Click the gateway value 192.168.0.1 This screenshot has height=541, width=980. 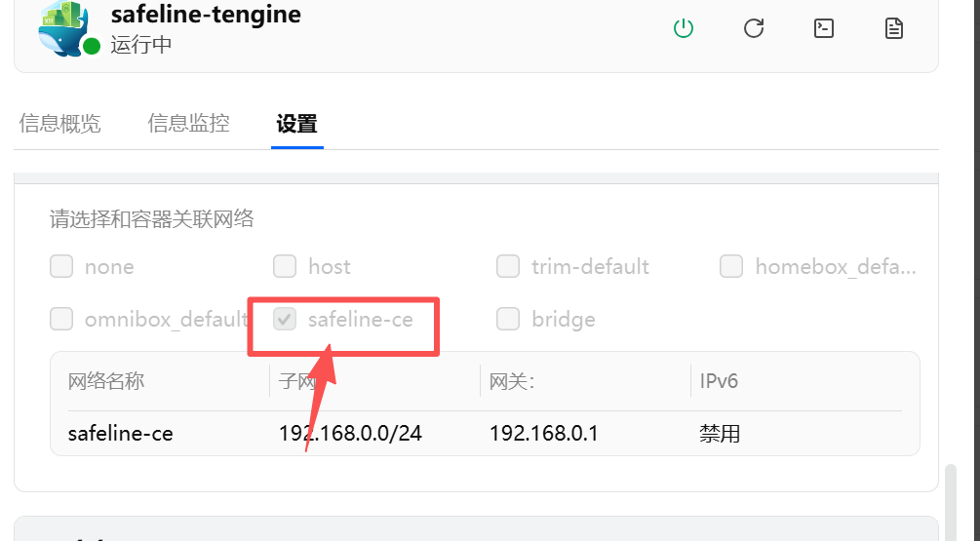tap(544, 433)
